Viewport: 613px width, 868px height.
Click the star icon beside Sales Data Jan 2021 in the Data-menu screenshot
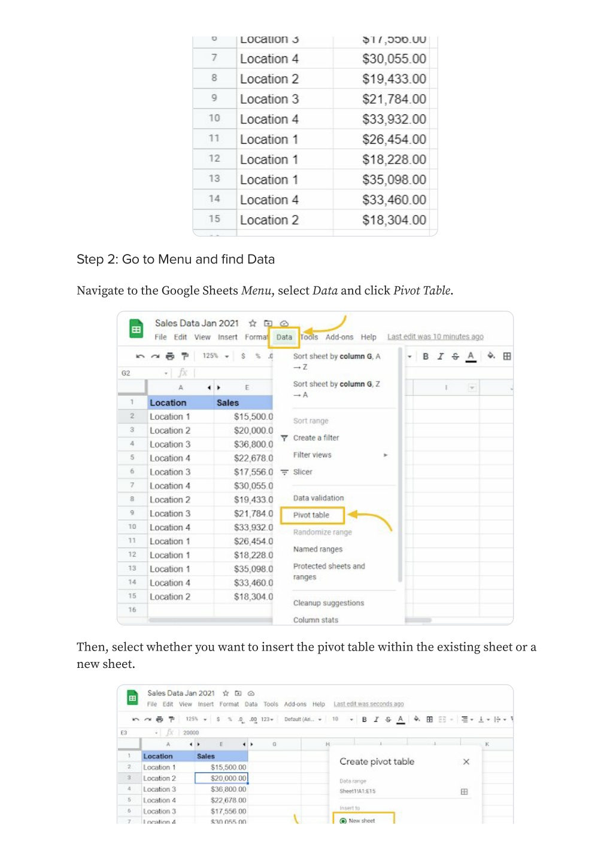pyautogui.click(x=253, y=323)
